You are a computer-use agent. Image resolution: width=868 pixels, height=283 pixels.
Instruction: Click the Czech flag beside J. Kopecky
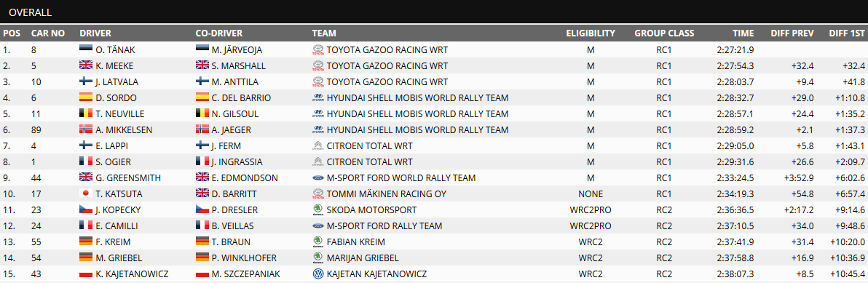(x=86, y=210)
